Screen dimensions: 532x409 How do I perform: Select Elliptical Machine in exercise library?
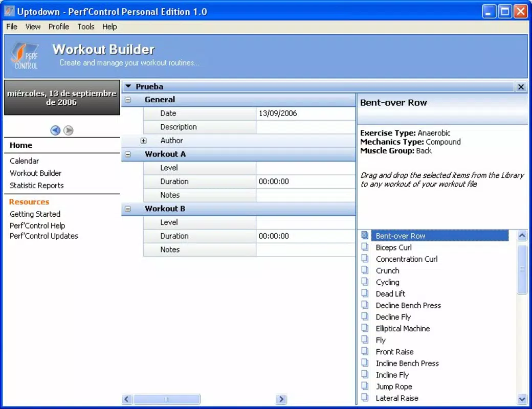tap(403, 328)
